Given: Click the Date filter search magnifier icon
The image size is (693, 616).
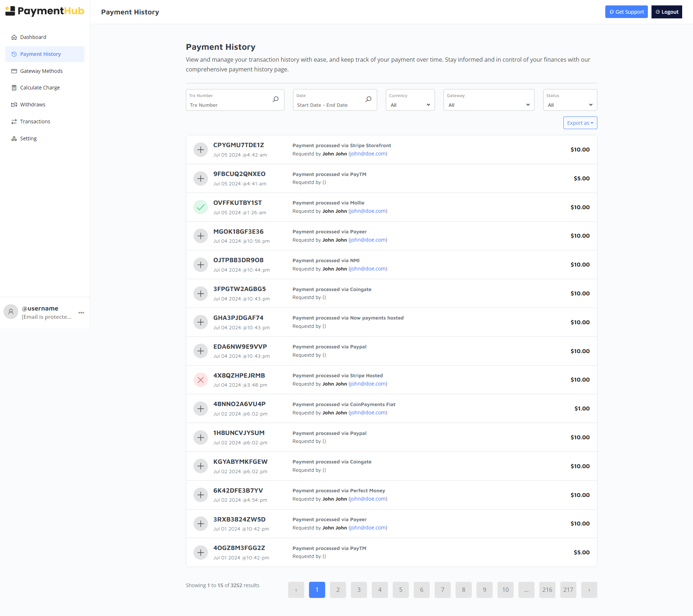Looking at the screenshot, I should point(368,99).
